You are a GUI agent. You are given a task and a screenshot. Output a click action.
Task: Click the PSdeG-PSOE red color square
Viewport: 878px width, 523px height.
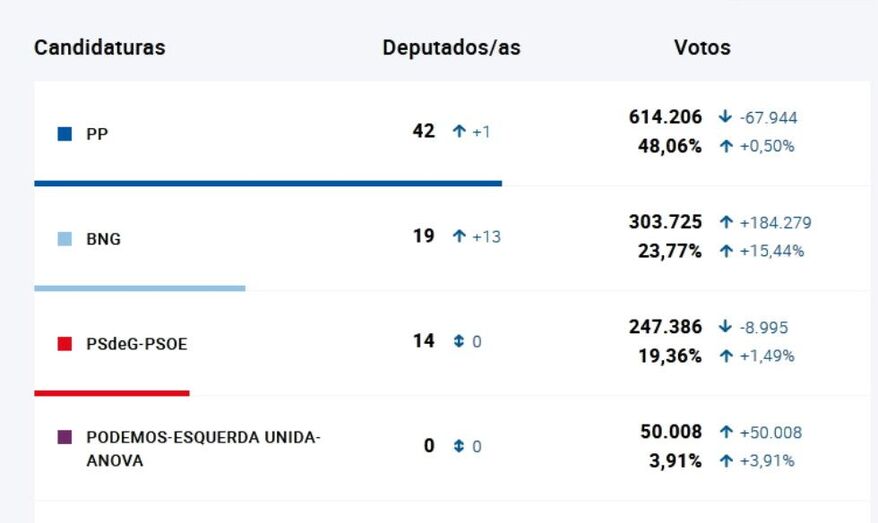tap(65, 344)
